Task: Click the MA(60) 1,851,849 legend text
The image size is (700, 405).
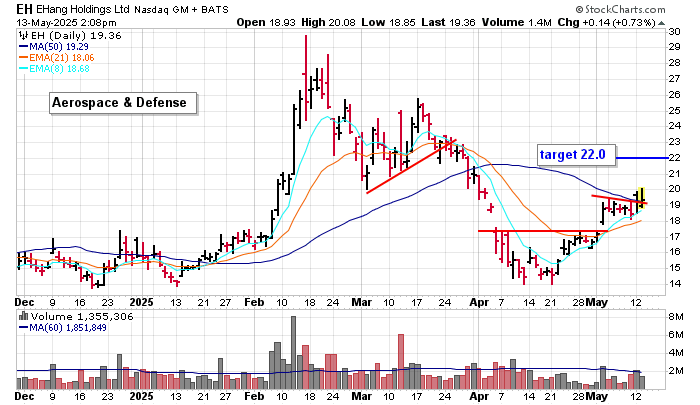Action: pyautogui.click(x=68, y=328)
